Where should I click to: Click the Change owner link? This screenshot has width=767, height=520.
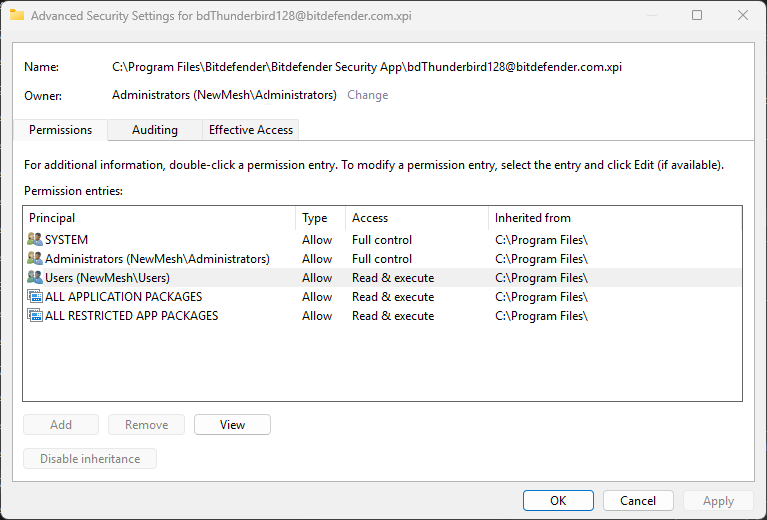click(x=367, y=95)
